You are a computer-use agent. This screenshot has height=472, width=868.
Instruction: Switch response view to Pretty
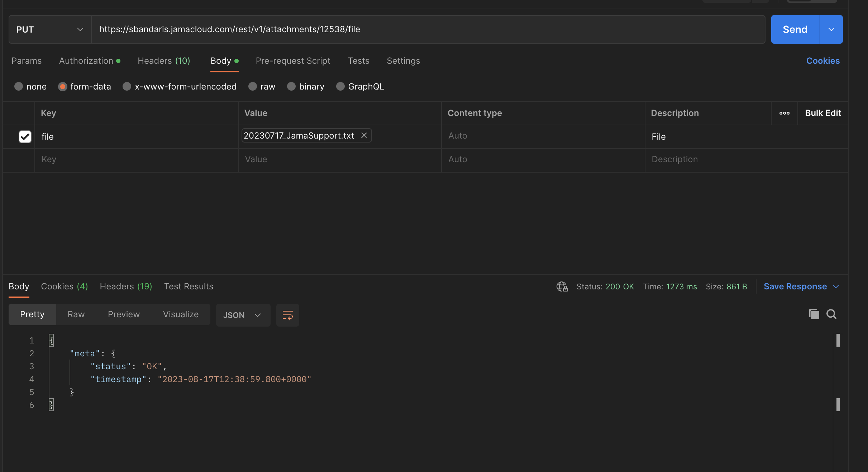32,314
